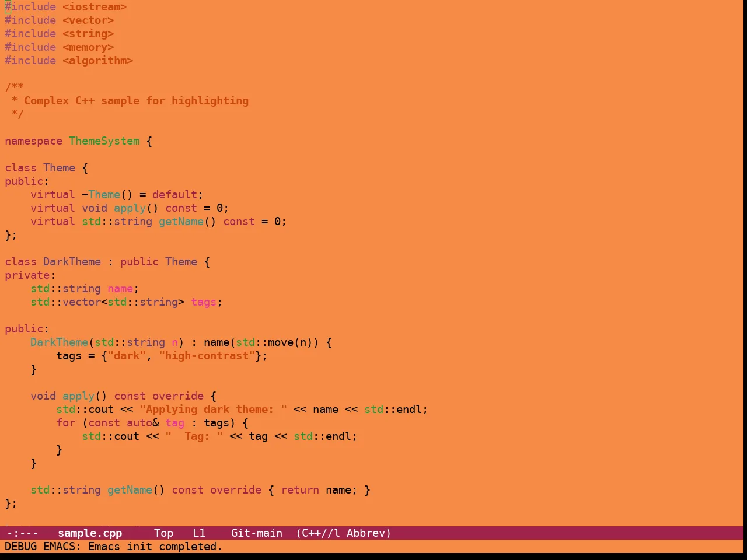
Task: Click 'apply' in the virtual void apply line
Action: point(130,208)
